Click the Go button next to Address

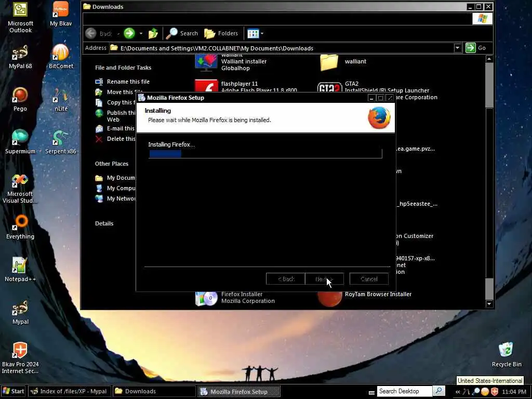coord(476,48)
